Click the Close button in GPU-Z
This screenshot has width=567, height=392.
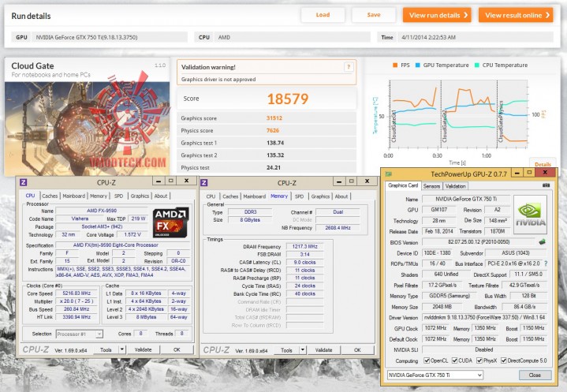coord(535,375)
